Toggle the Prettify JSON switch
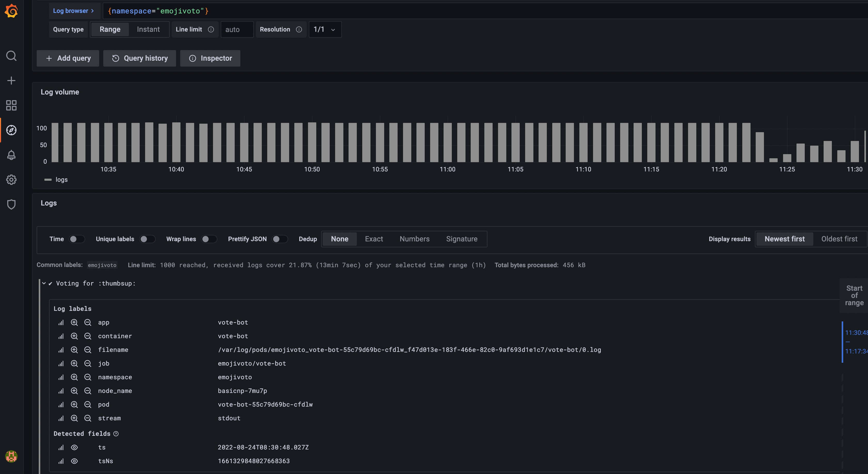This screenshot has width=868, height=474. click(280, 239)
